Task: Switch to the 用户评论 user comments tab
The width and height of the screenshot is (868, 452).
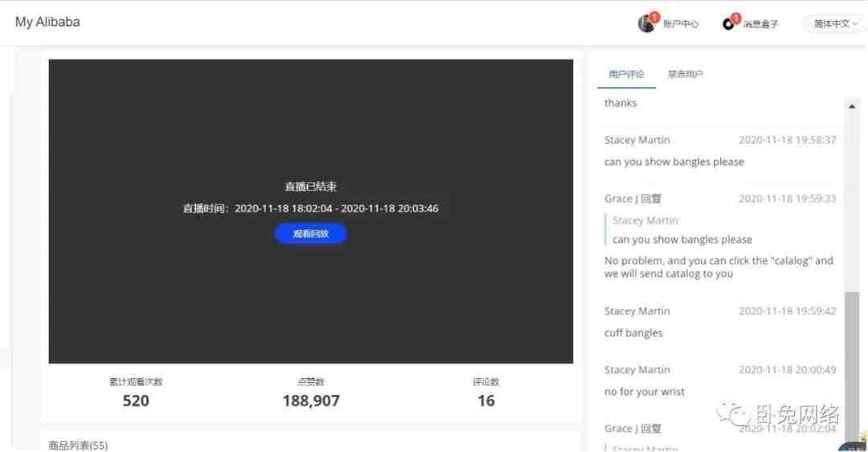Action: [626, 74]
